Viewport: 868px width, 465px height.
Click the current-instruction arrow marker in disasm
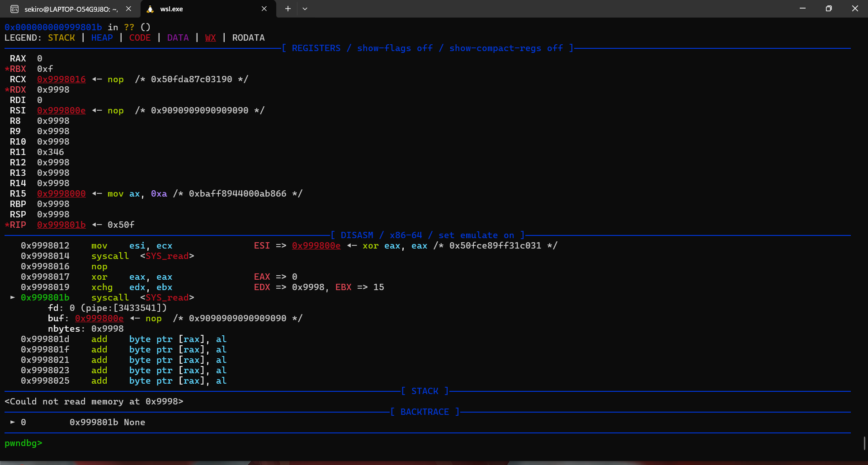coord(13,297)
